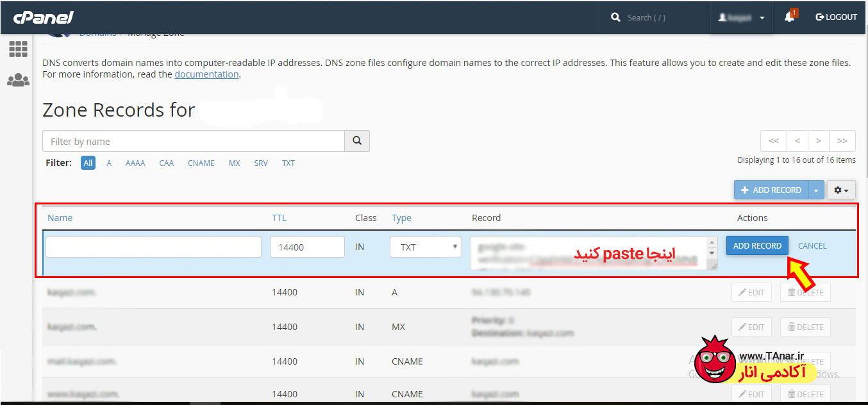
Task: Select the All filter
Action: pyautogui.click(x=88, y=163)
